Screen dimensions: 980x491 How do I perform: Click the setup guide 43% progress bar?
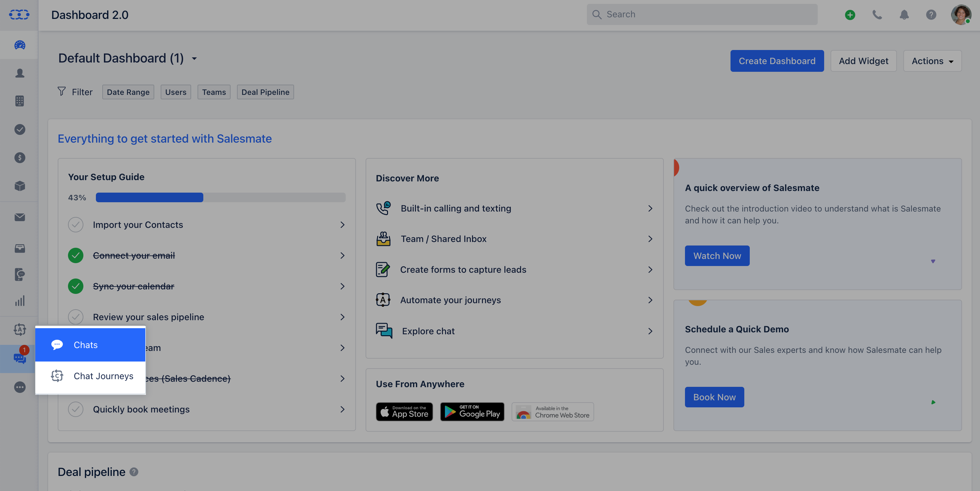[x=221, y=197]
